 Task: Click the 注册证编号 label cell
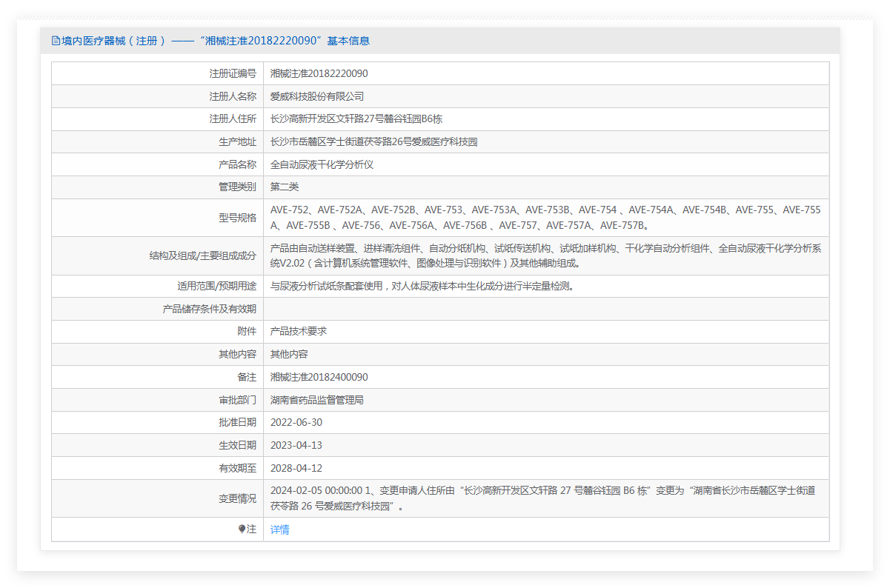point(157,73)
